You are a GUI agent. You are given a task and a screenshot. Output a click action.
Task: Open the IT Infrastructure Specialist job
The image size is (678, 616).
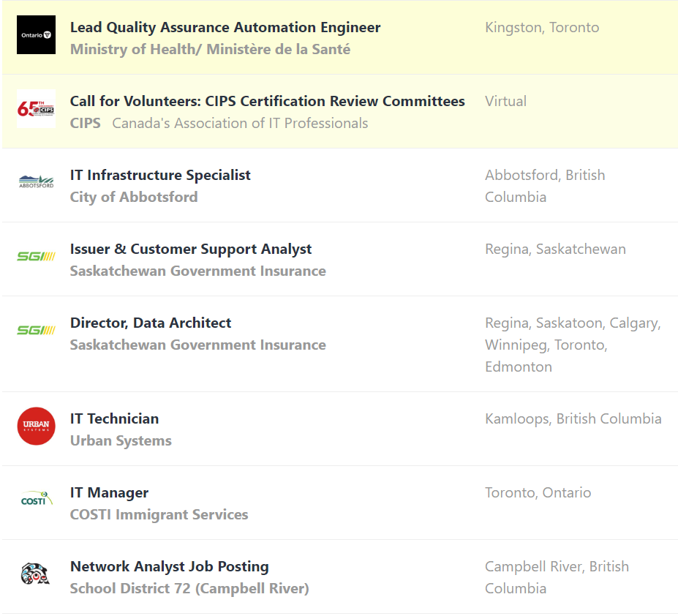coord(160,176)
